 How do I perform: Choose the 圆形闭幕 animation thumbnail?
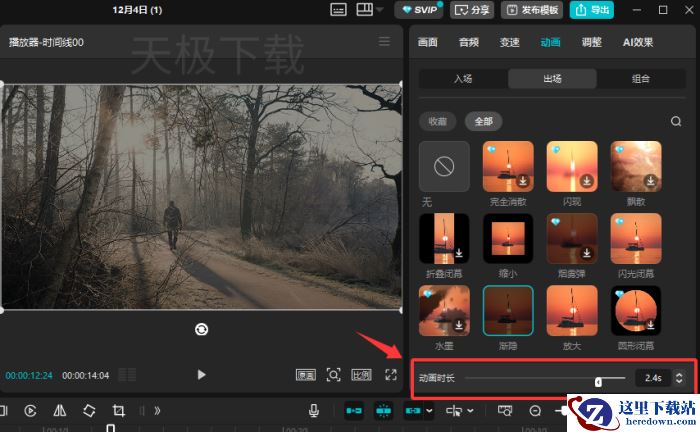[x=636, y=311]
